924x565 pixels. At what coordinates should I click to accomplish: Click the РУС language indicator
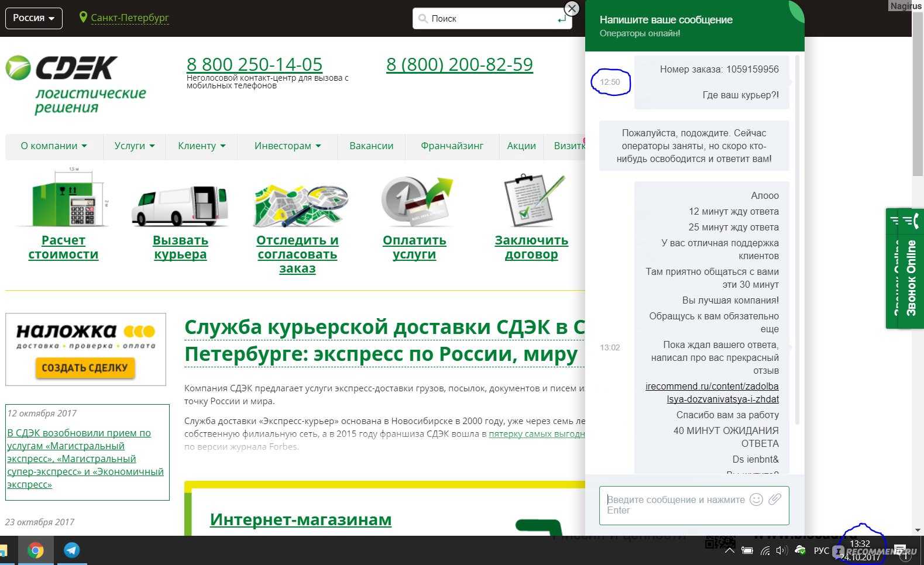click(822, 551)
